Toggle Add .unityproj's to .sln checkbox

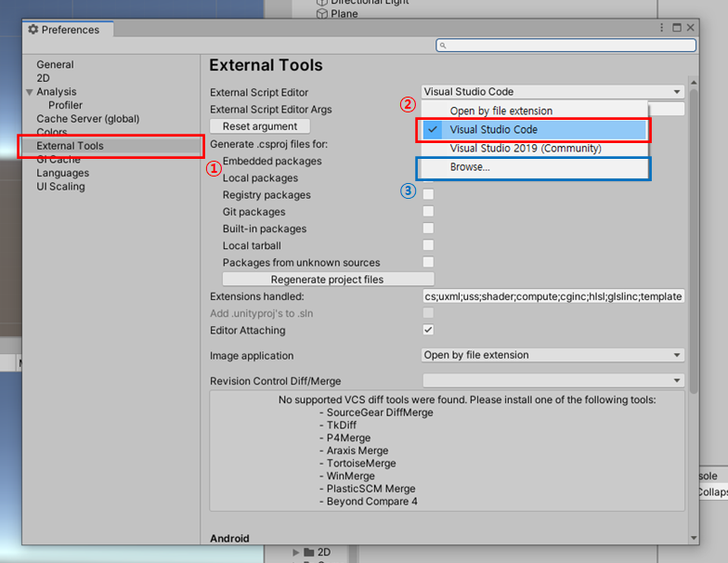428,312
